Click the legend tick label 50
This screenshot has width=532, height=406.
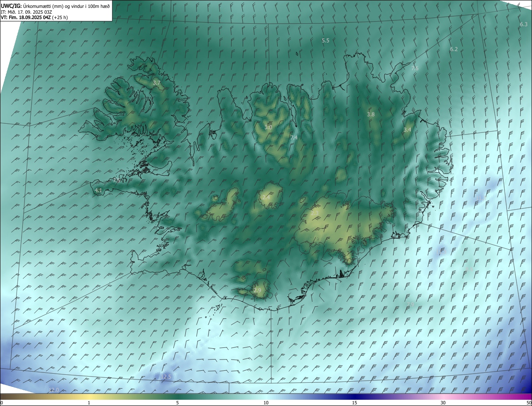529,403
